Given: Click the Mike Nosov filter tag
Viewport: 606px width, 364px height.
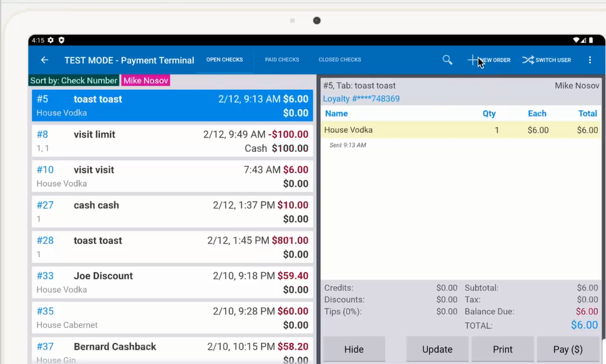Looking at the screenshot, I should coord(146,80).
